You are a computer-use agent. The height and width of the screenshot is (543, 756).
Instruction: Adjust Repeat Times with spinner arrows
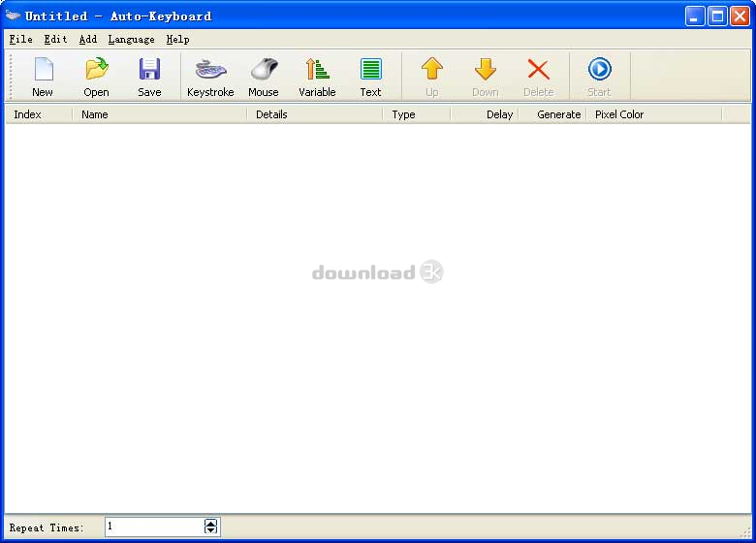[x=211, y=527]
